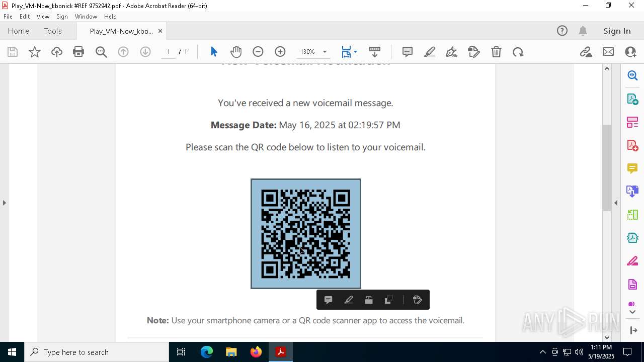Activate the selection arrow tool
Viewport: 644px width, 362px height.
[x=214, y=52]
